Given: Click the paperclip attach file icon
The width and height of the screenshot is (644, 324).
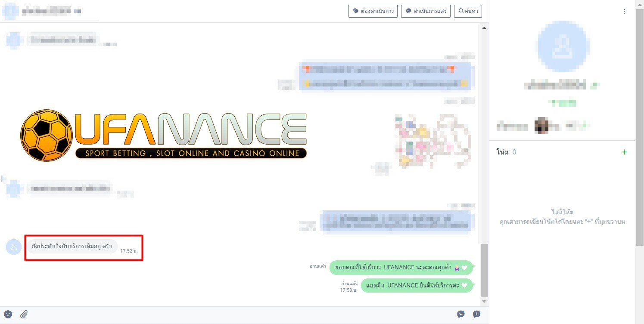Looking at the screenshot, I should [x=24, y=315].
